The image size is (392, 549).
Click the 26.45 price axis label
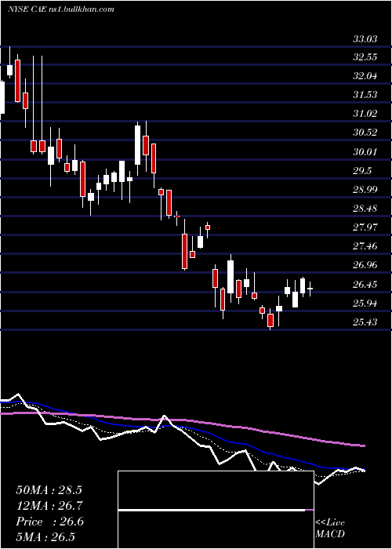point(365,285)
